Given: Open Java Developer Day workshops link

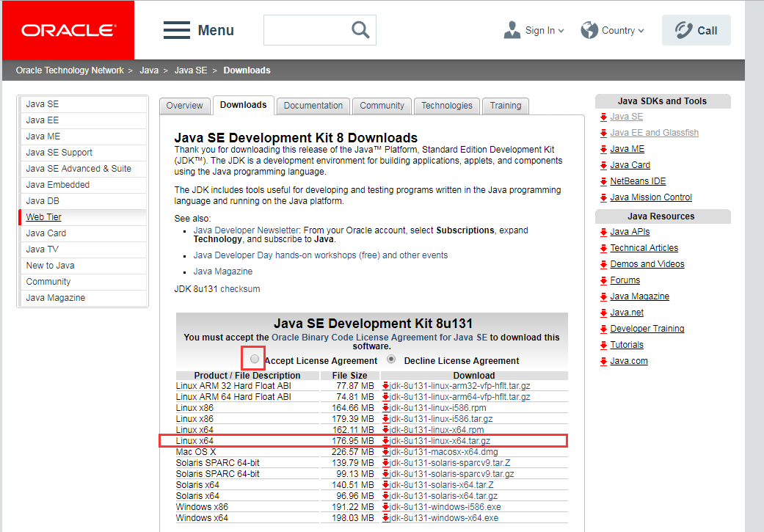Looking at the screenshot, I should (x=320, y=255).
